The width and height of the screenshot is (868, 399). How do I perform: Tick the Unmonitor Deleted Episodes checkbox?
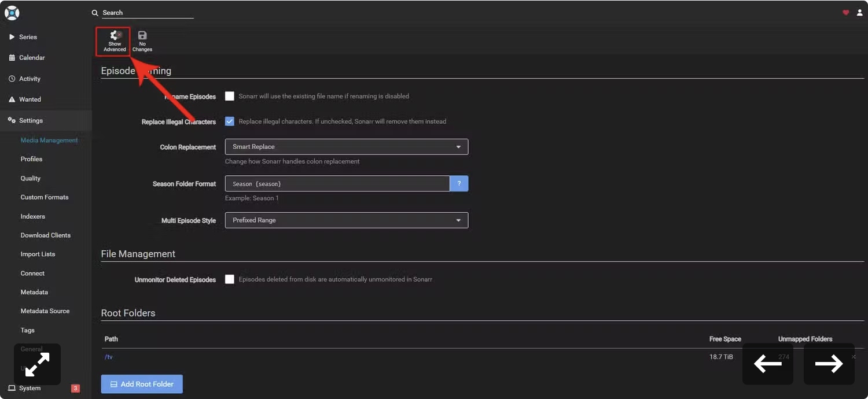click(230, 279)
